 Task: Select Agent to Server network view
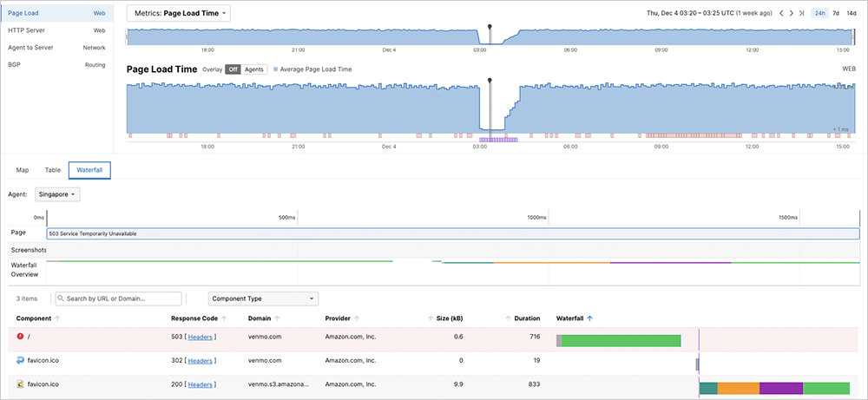coord(57,48)
